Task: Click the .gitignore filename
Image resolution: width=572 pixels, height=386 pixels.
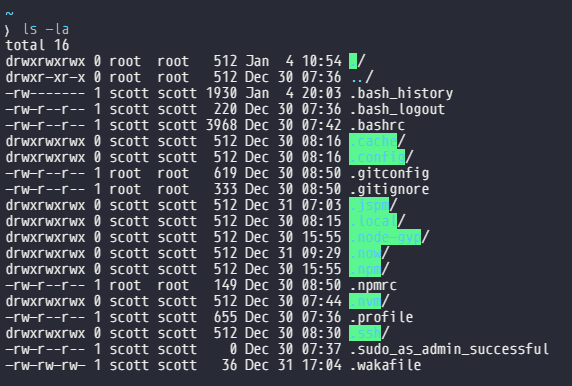Action: (389, 189)
